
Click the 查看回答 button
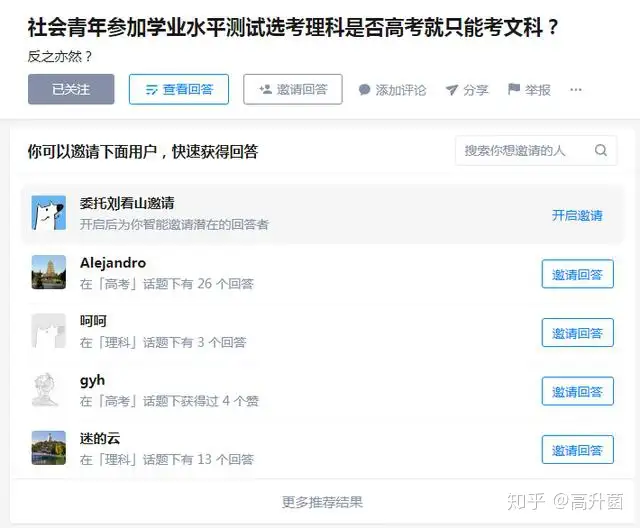(179, 89)
